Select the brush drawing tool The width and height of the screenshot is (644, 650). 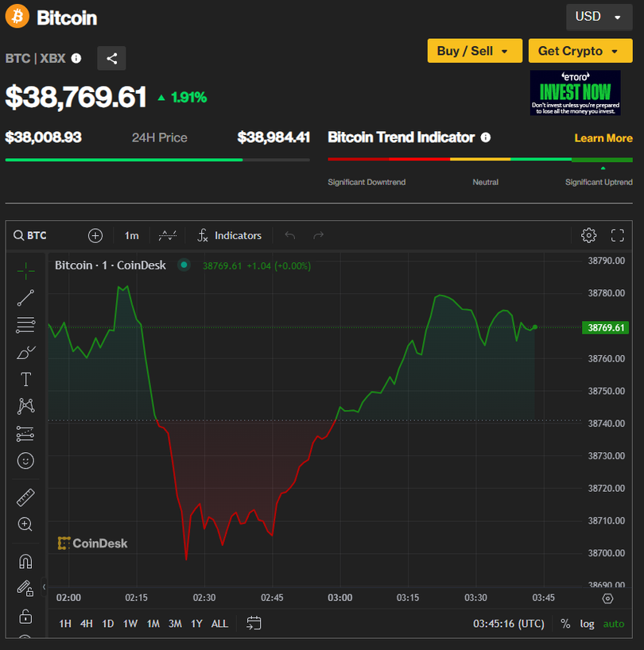coord(25,352)
